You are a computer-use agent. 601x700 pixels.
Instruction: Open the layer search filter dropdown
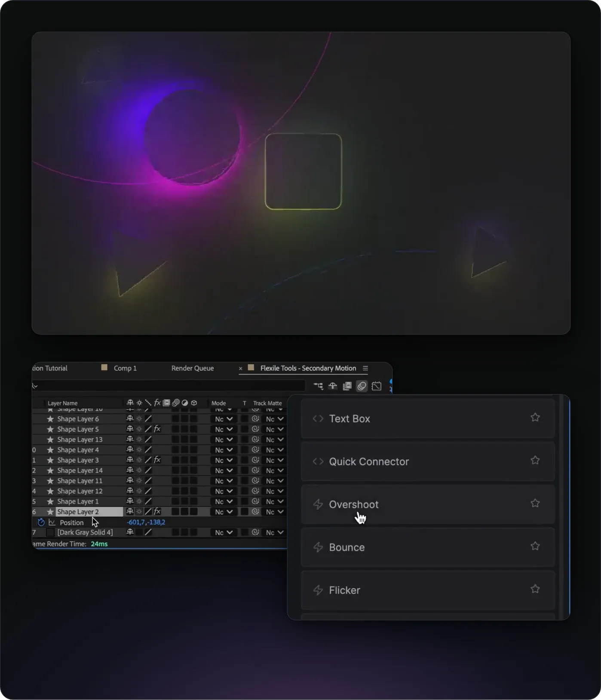tap(35, 386)
